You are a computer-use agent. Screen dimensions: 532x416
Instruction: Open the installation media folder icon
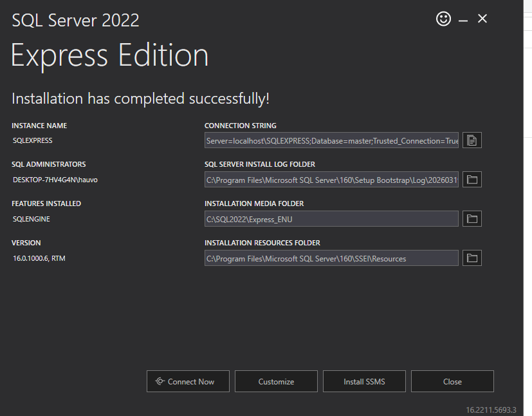coord(472,219)
